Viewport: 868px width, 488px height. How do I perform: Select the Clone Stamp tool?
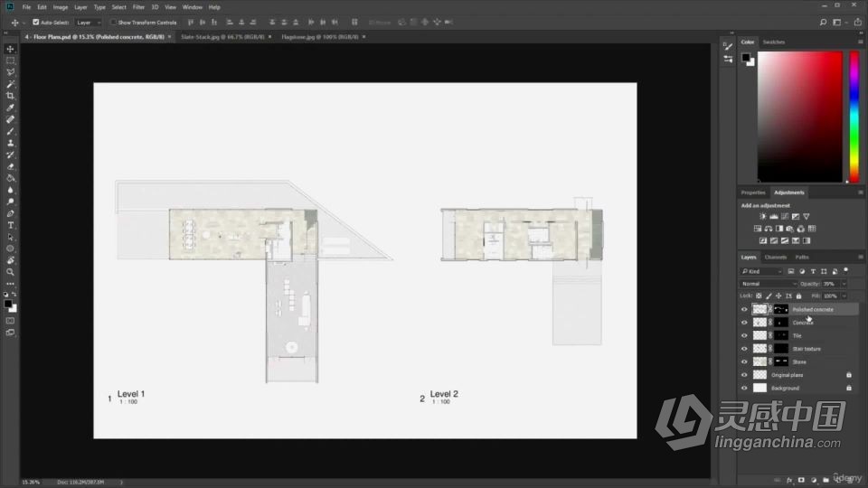(10, 143)
